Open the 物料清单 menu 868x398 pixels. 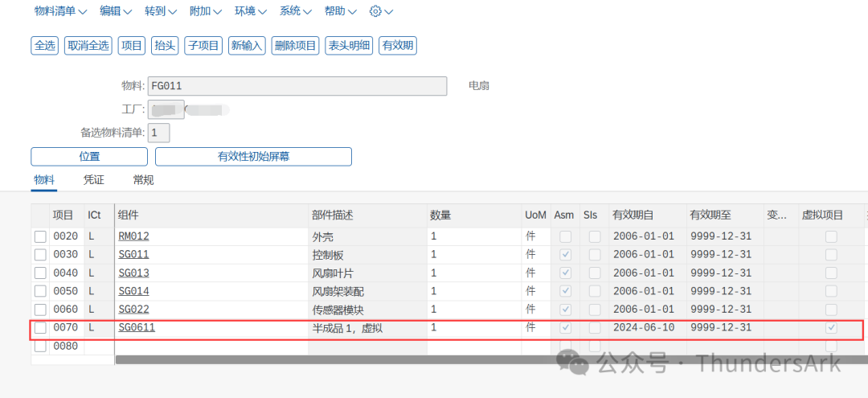click(x=60, y=11)
